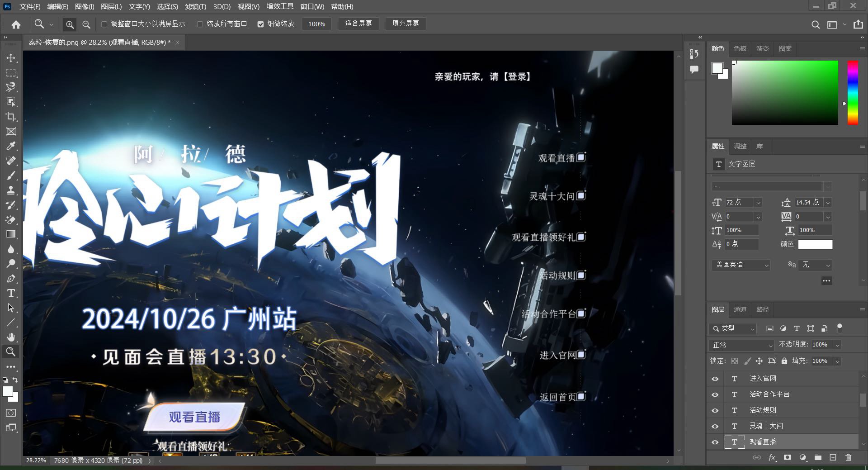Select the Crop tool
Screen dimensions: 868x470
pos(11,117)
